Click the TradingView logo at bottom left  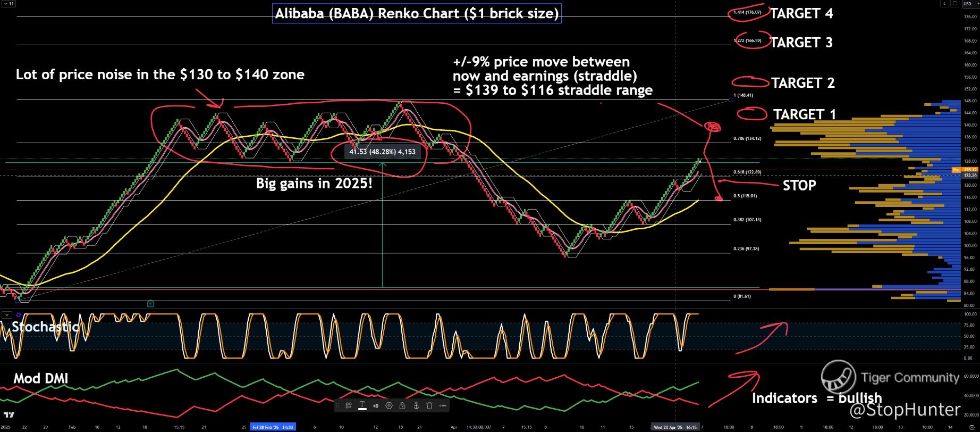coord(9,415)
